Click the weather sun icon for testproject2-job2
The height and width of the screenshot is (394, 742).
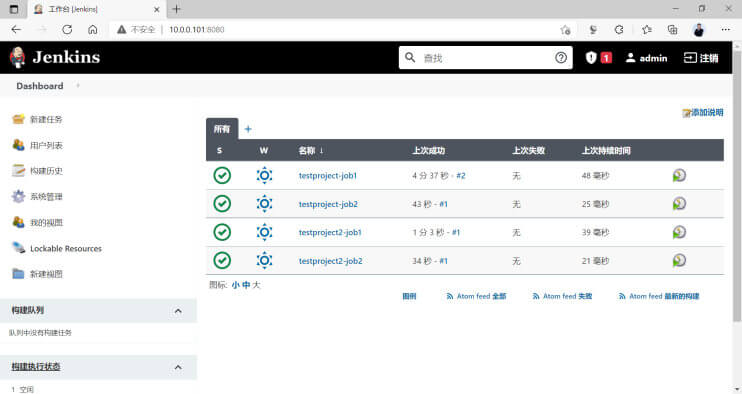click(265, 261)
